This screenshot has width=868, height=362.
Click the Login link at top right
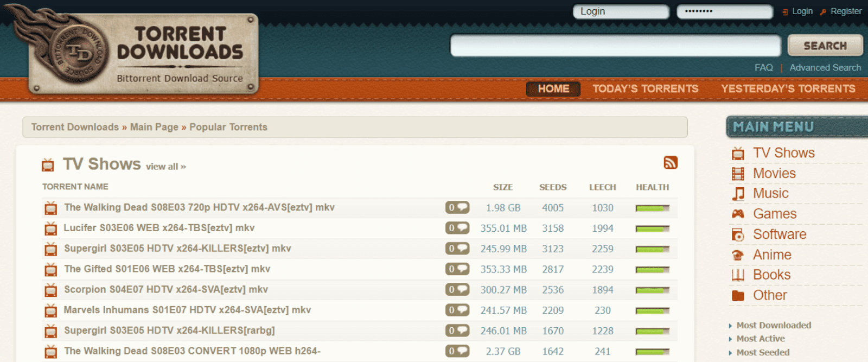(802, 11)
